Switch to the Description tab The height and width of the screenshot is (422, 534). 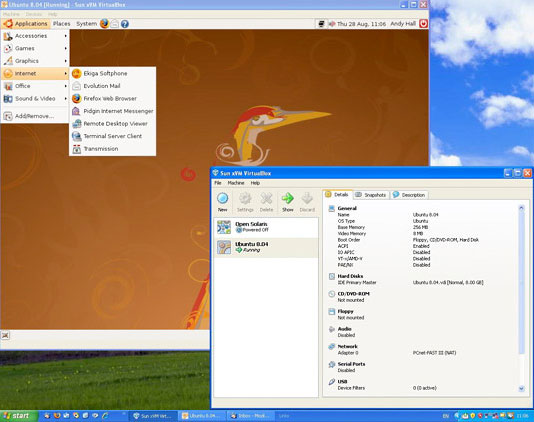(x=409, y=195)
